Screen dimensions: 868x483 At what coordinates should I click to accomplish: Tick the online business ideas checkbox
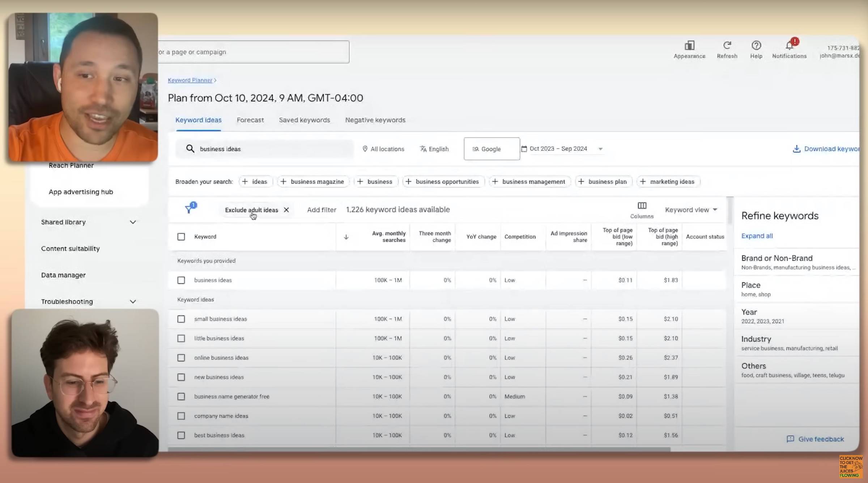(x=181, y=358)
